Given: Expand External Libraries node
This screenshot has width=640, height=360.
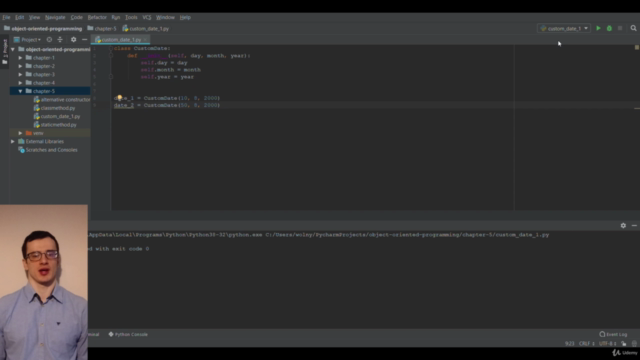Looking at the screenshot, I should pyautogui.click(x=13, y=141).
